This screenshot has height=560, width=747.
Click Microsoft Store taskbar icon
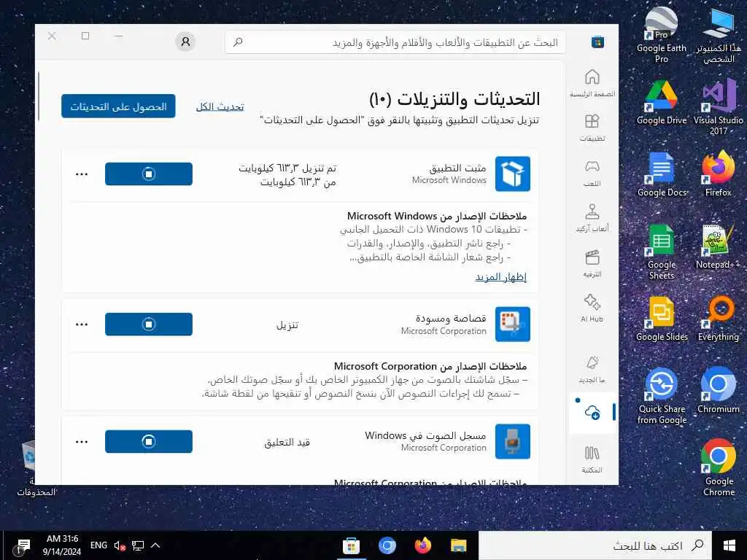351,545
